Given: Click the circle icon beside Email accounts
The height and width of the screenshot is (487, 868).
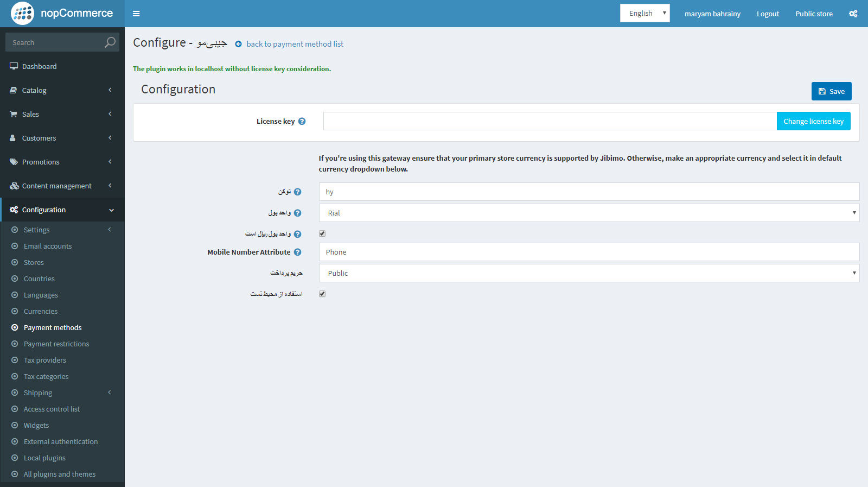Looking at the screenshot, I should click(15, 246).
